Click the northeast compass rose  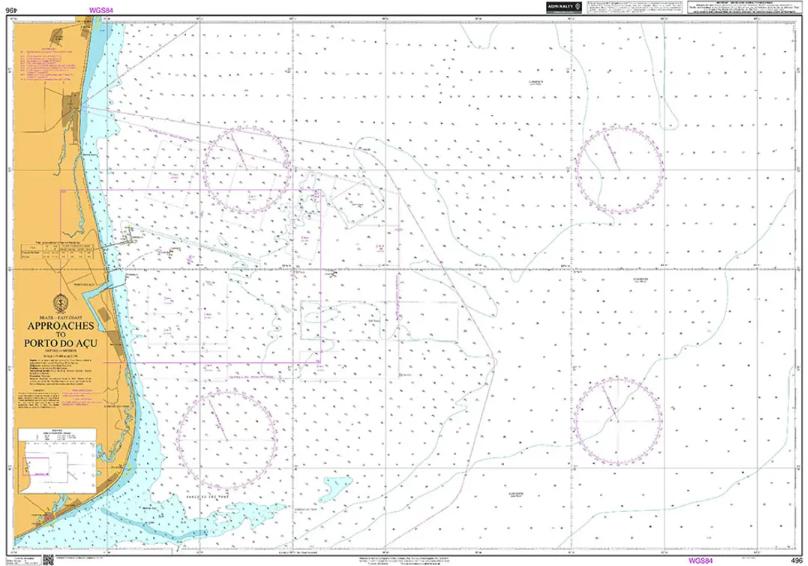click(x=619, y=169)
